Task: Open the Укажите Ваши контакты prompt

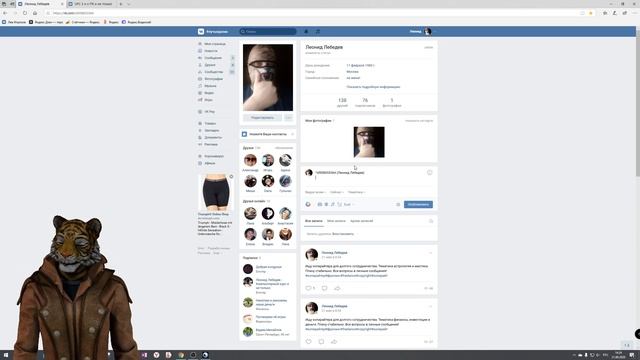Action: (x=267, y=134)
